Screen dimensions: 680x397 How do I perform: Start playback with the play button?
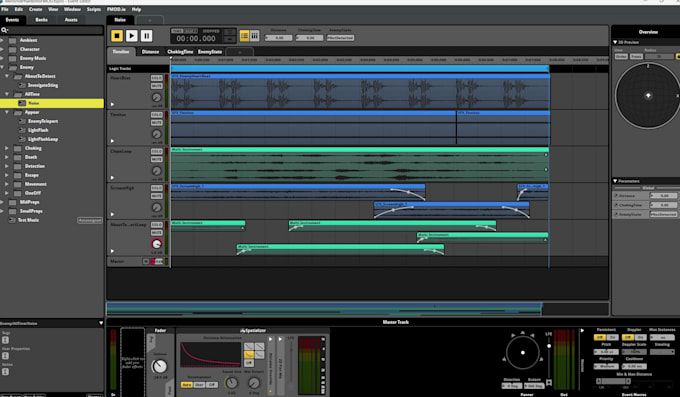point(132,36)
